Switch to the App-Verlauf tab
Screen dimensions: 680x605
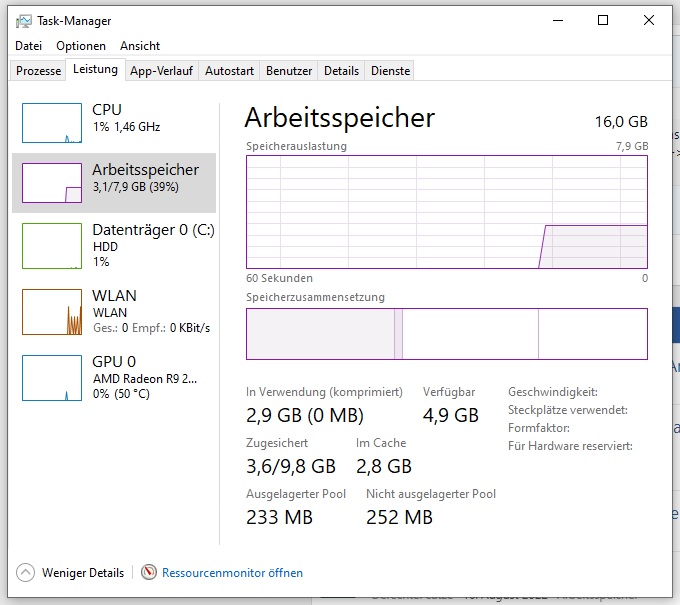point(161,71)
